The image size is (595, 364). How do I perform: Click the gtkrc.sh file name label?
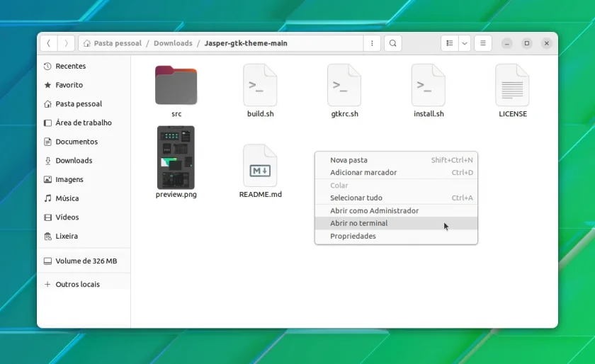point(344,114)
